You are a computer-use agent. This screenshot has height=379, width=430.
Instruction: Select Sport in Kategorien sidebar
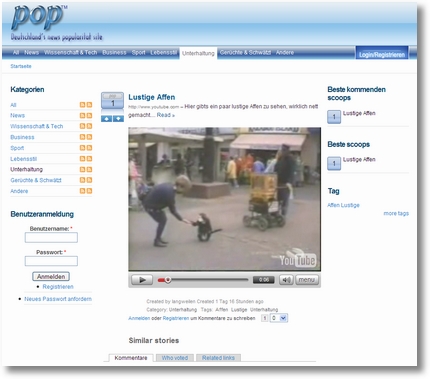(x=17, y=148)
